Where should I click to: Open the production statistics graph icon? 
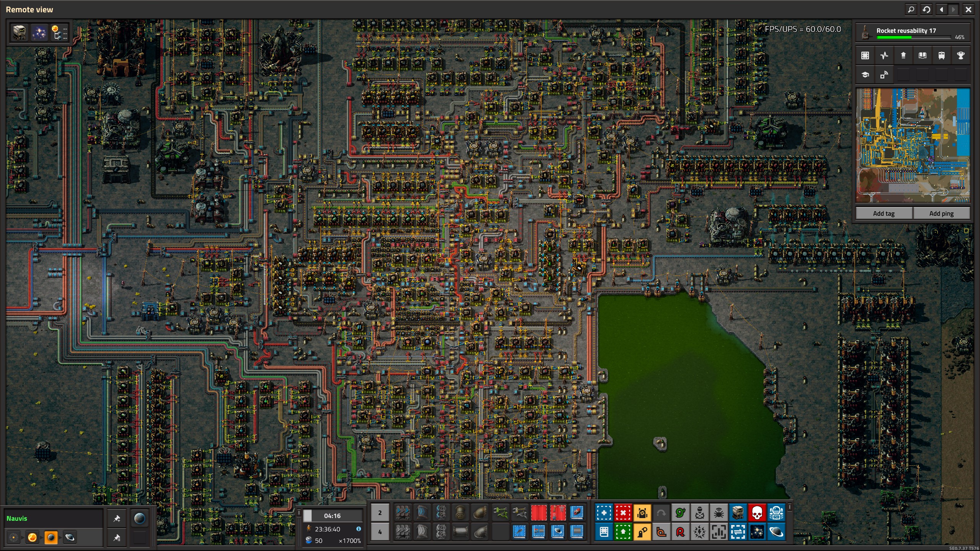pyautogui.click(x=884, y=55)
